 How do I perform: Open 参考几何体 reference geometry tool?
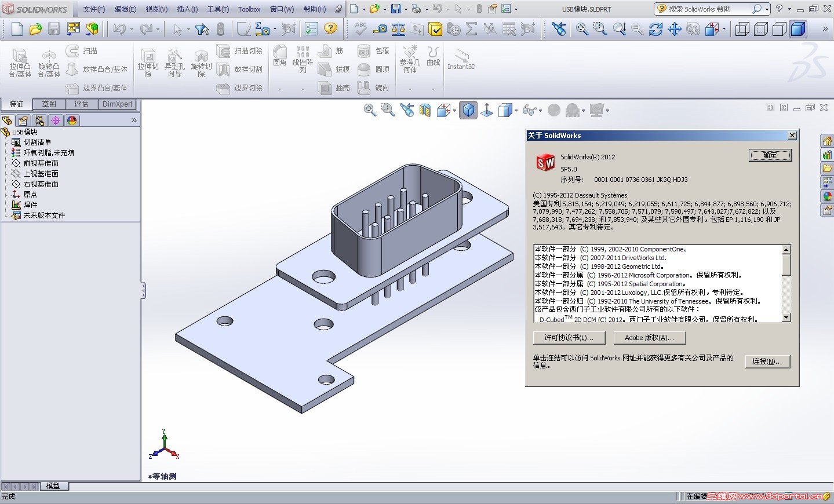pyautogui.click(x=410, y=60)
